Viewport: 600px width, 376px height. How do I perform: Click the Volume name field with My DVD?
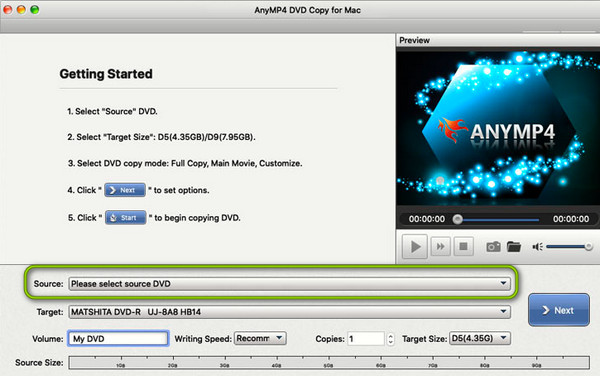click(x=118, y=339)
